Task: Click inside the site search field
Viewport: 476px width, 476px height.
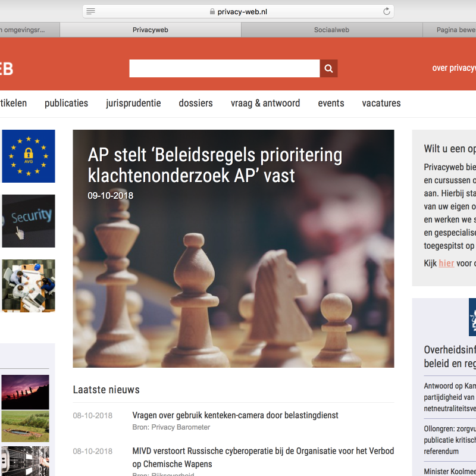Action: pos(224,68)
